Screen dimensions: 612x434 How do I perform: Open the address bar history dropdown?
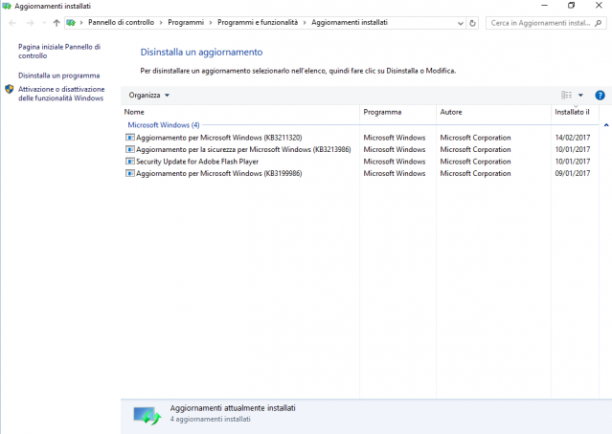(x=461, y=23)
